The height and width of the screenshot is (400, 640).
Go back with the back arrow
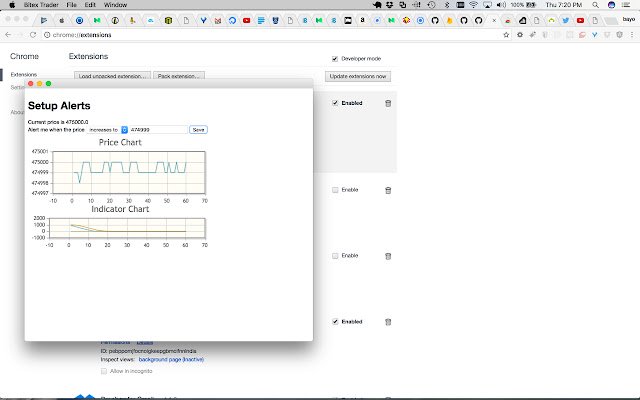coord(8,35)
